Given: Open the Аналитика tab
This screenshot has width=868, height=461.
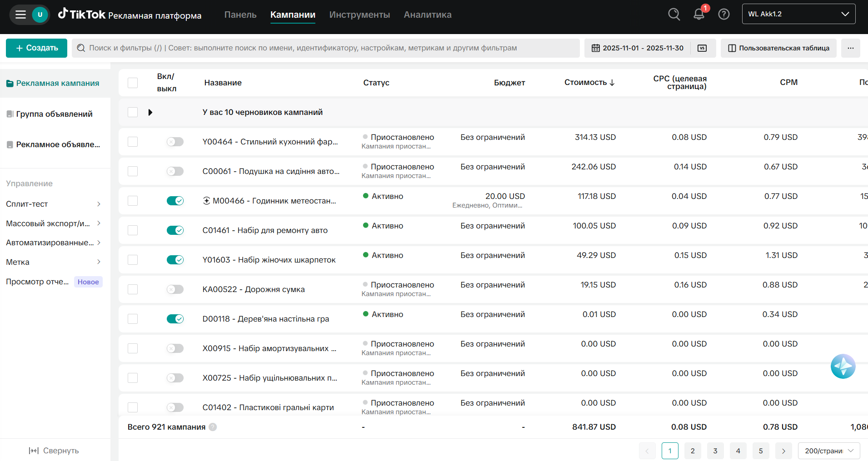Looking at the screenshot, I should [428, 15].
